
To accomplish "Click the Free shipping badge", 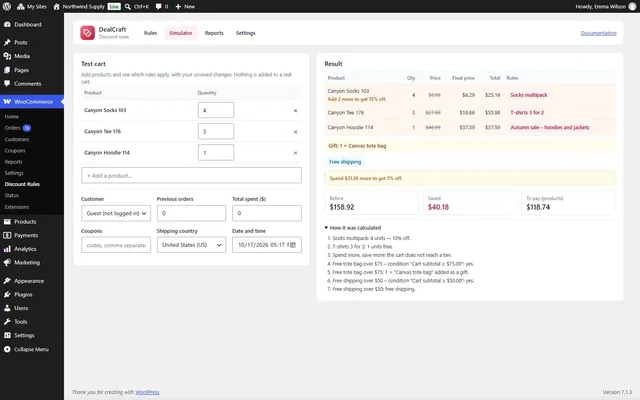I will (x=345, y=162).
